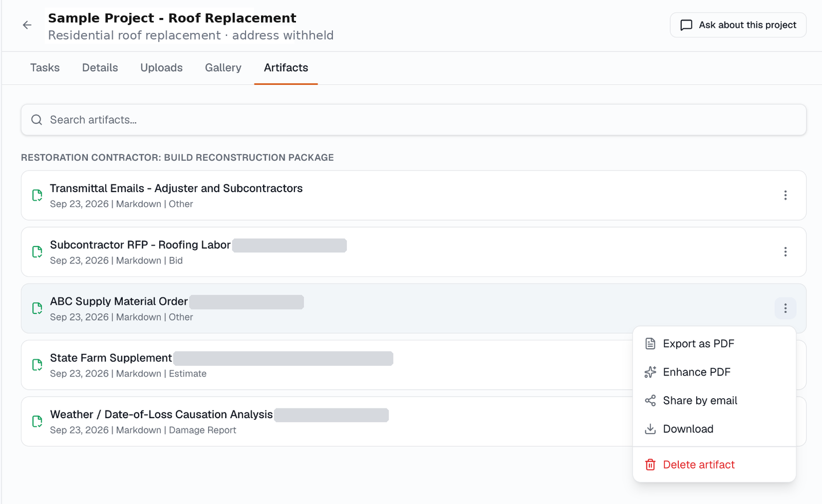Open the Transmittal Emails row options menu
The width and height of the screenshot is (822, 504).
point(786,195)
